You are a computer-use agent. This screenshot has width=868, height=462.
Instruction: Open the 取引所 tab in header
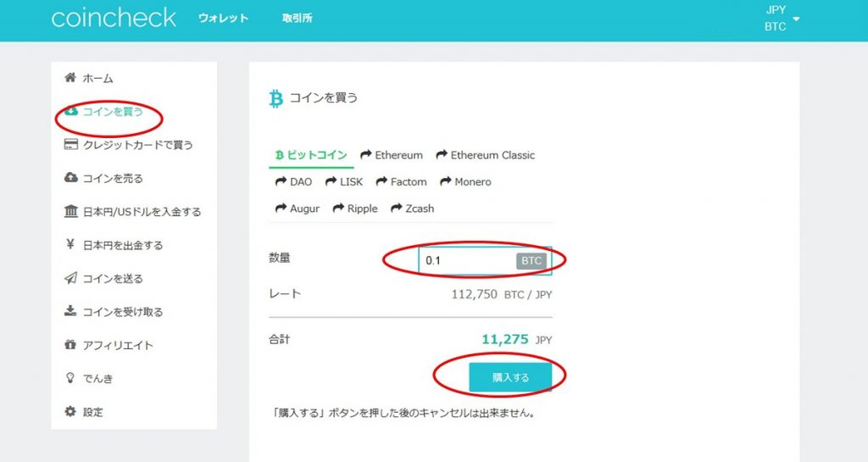click(x=298, y=19)
